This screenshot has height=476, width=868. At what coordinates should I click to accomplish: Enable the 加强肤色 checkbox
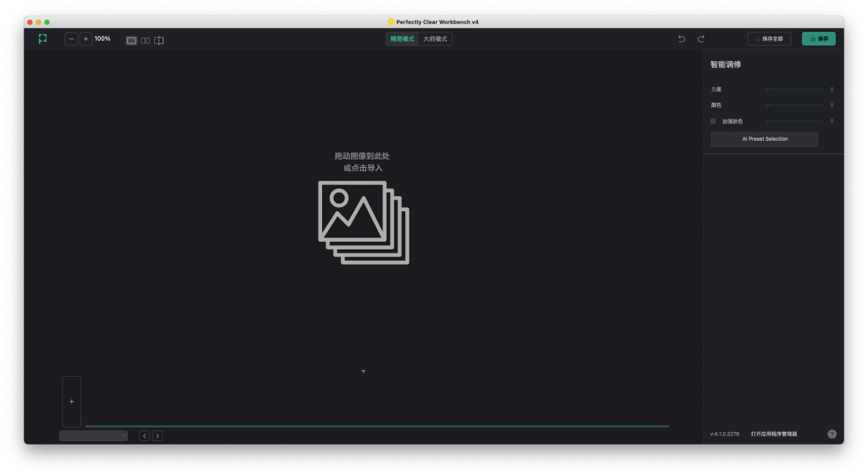[x=713, y=120]
